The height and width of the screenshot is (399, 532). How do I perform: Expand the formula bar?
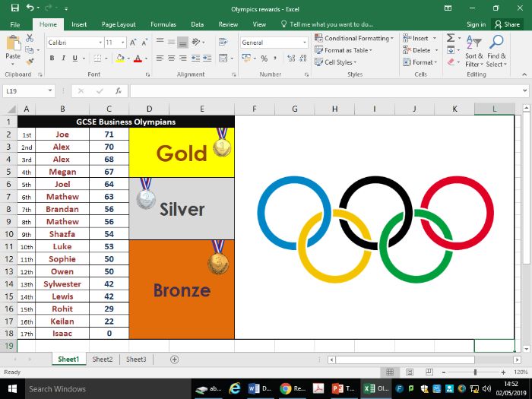click(525, 90)
